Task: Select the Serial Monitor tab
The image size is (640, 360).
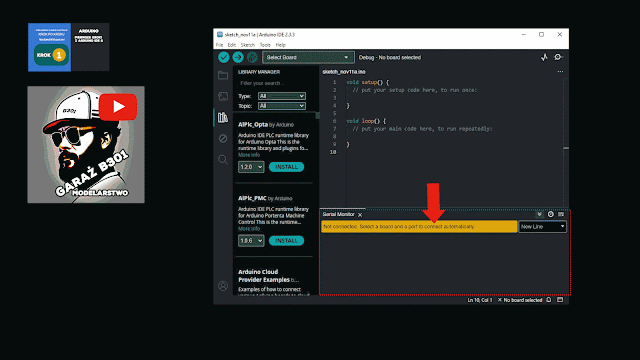Action: pos(338,214)
